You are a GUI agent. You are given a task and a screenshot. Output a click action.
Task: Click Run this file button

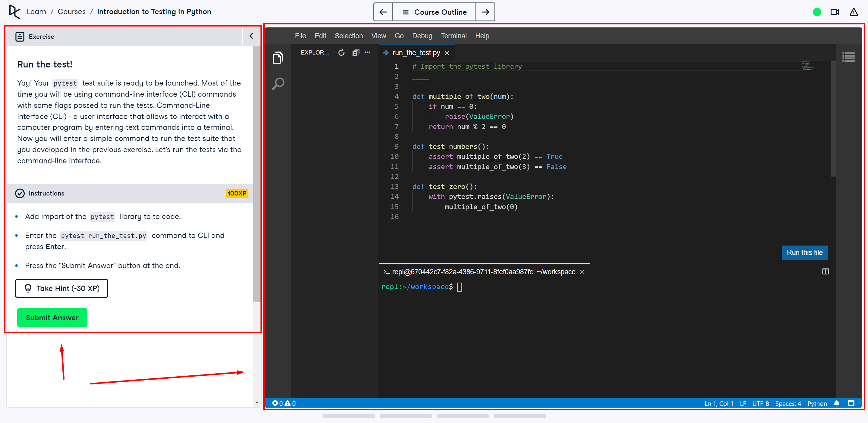click(x=804, y=252)
